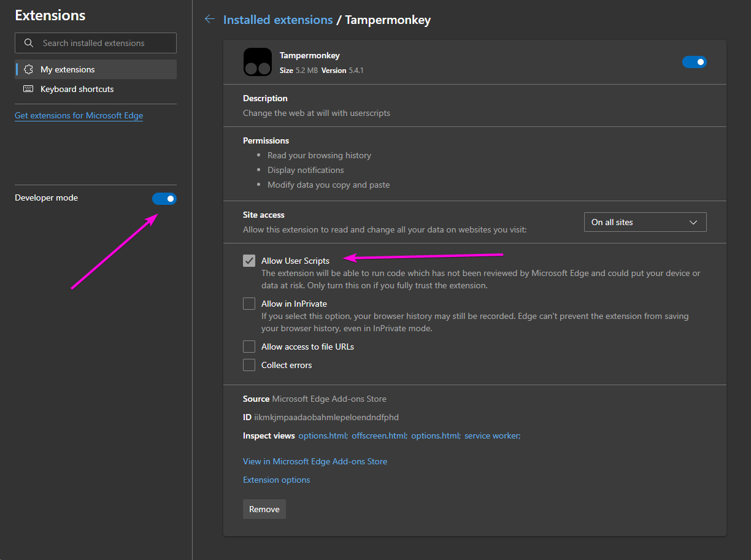Inspect the second options.html view

[x=436, y=435]
